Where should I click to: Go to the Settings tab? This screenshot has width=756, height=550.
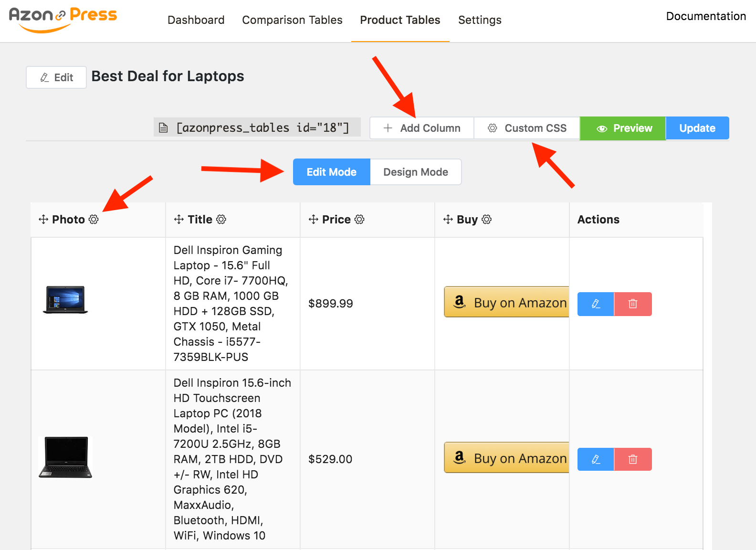[x=480, y=20]
